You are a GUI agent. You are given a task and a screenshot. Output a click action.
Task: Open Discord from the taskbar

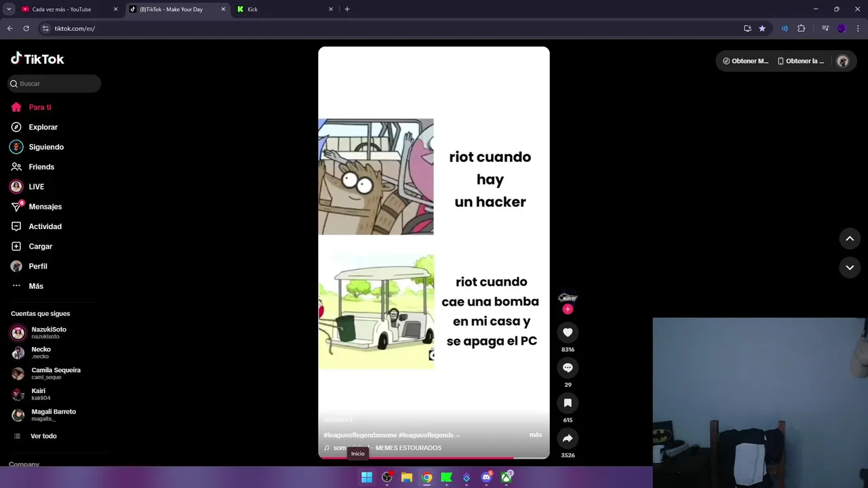point(486,477)
